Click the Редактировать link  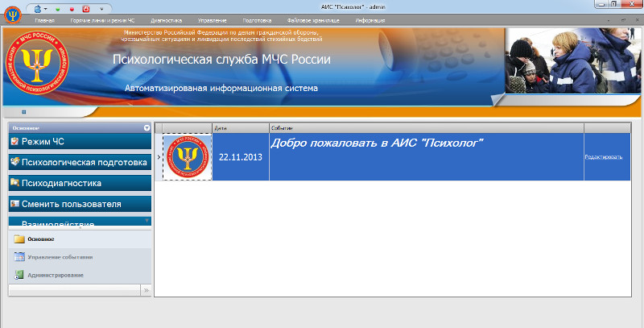[x=603, y=157]
